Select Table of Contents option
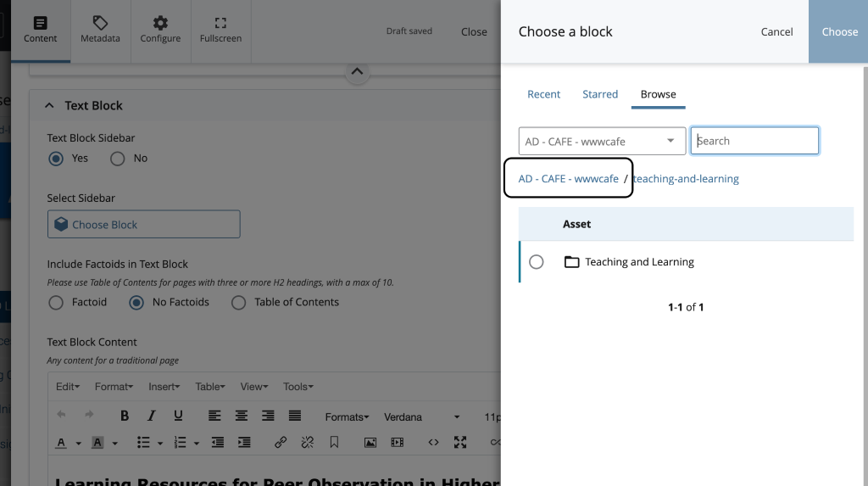Viewport: 868px width, 486px height. pos(238,303)
